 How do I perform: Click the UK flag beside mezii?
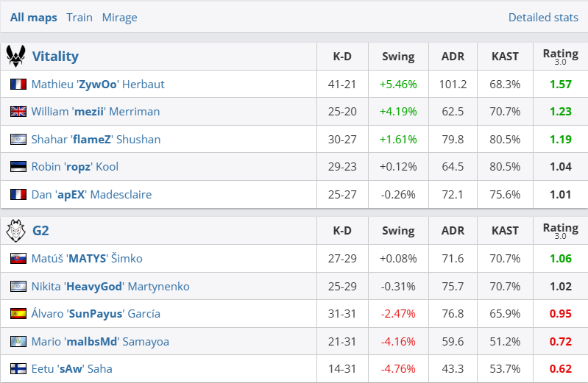click(x=18, y=112)
